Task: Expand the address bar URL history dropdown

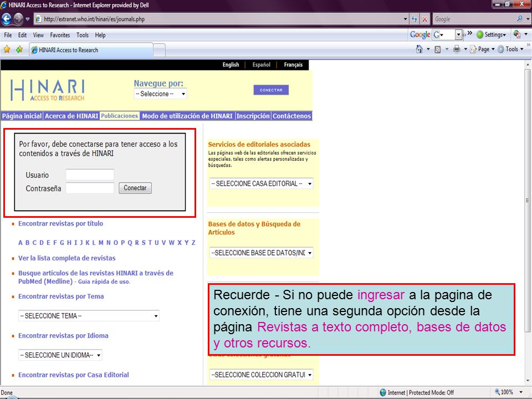Action: point(405,19)
